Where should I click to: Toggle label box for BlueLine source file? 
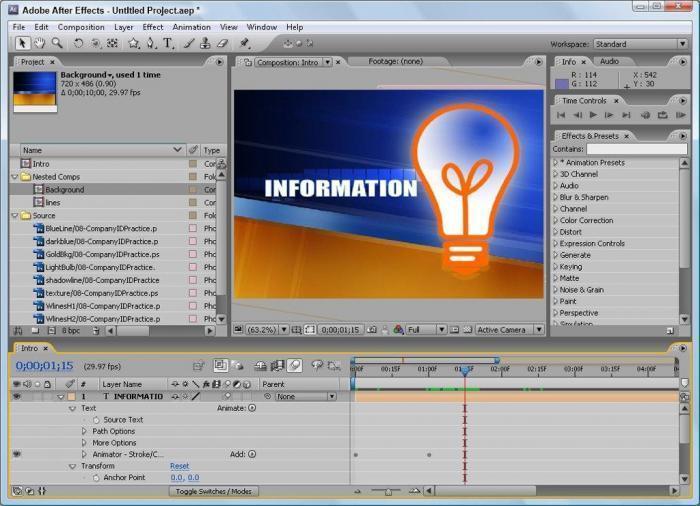193,228
